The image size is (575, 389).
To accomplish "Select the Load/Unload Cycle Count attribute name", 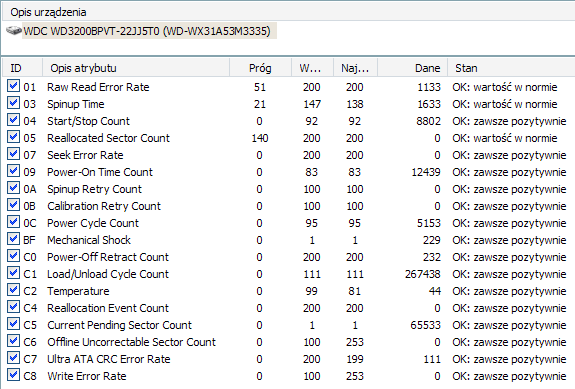I will 108,274.
